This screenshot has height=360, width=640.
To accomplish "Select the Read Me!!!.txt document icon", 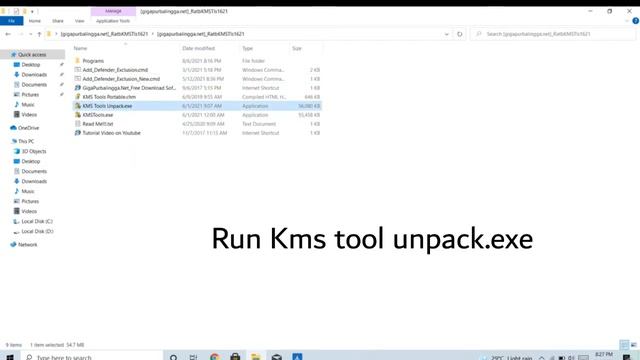I will point(78,124).
